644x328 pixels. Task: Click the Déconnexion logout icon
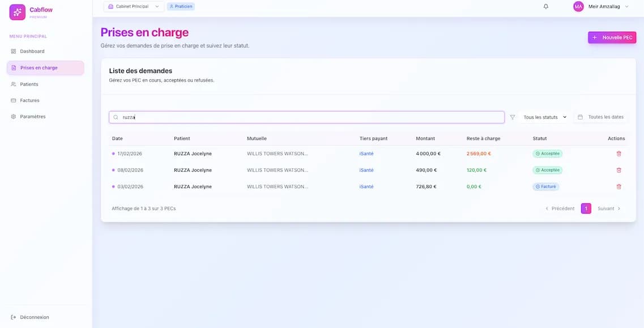click(13, 317)
